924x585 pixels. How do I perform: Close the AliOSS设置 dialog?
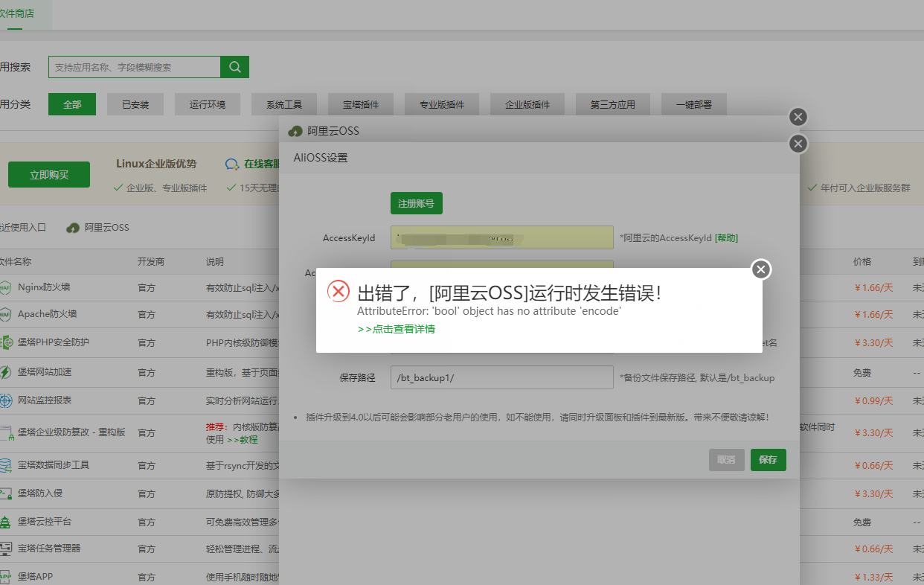click(x=798, y=144)
